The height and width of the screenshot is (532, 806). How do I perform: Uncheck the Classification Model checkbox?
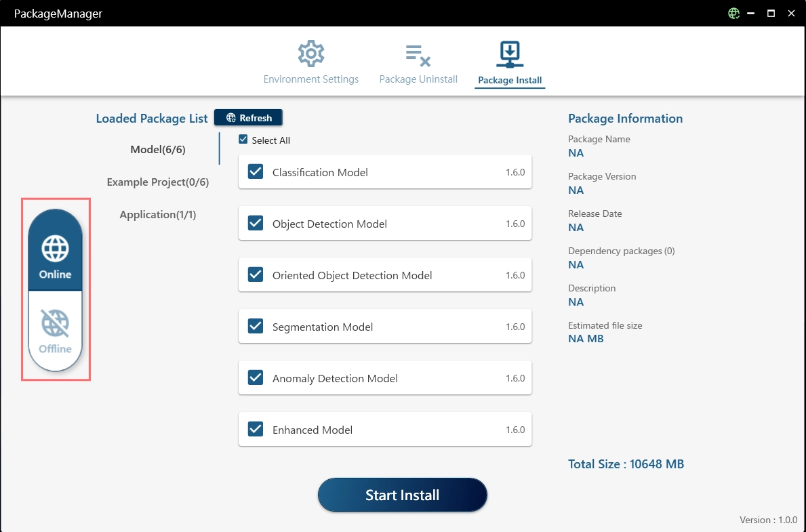256,171
